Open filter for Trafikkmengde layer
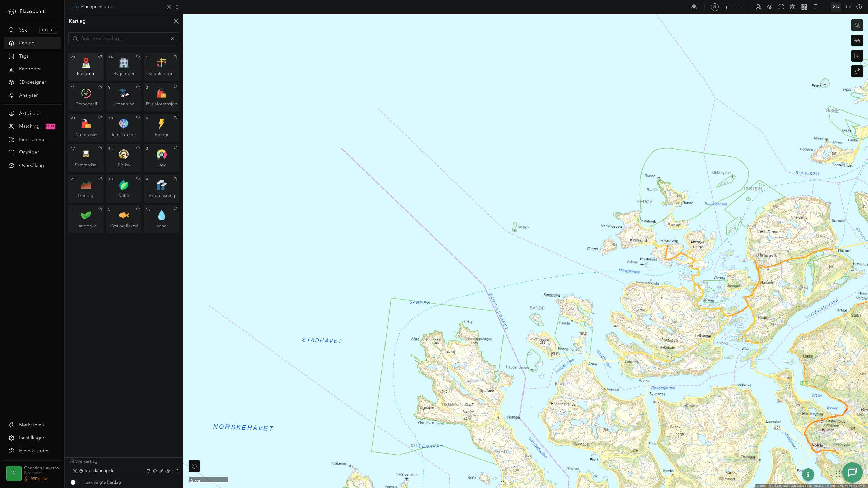 (x=148, y=471)
